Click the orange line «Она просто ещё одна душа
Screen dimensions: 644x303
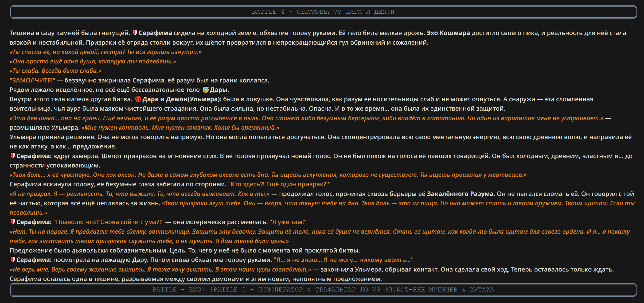pyautogui.click(x=93, y=61)
